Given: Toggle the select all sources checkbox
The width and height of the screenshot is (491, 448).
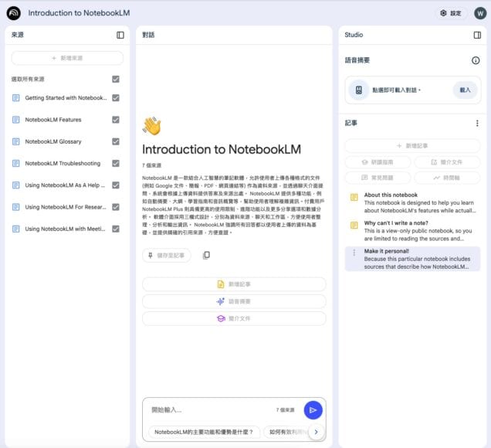Looking at the screenshot, I should [116, 80].
